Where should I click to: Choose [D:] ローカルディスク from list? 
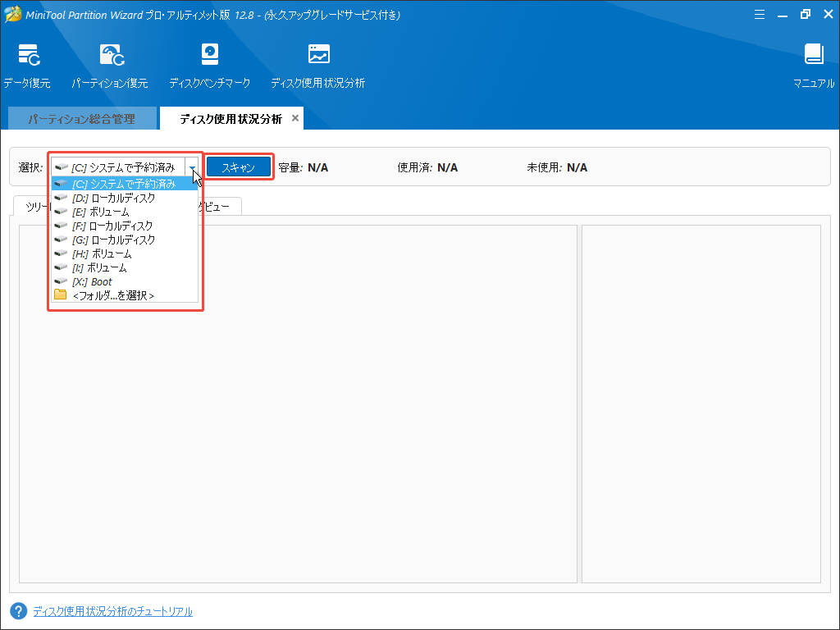125,198
